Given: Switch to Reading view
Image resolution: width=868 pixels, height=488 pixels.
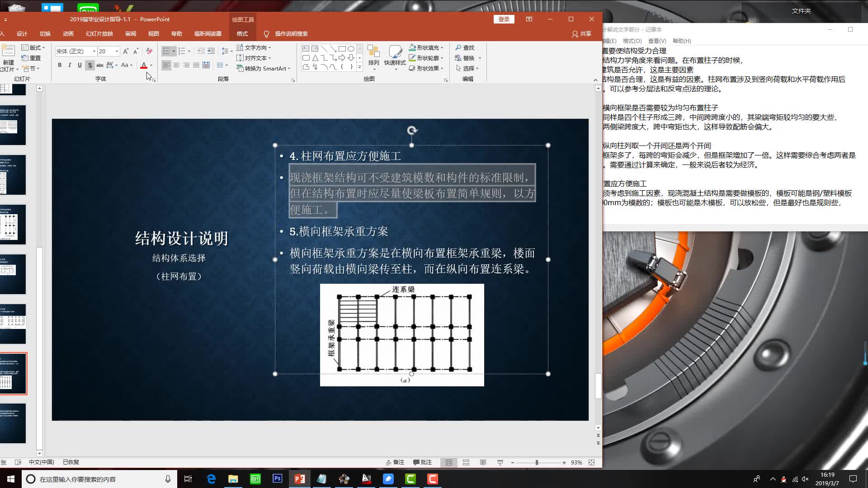Looking at the screenshot, I should [x=483, y=462].
